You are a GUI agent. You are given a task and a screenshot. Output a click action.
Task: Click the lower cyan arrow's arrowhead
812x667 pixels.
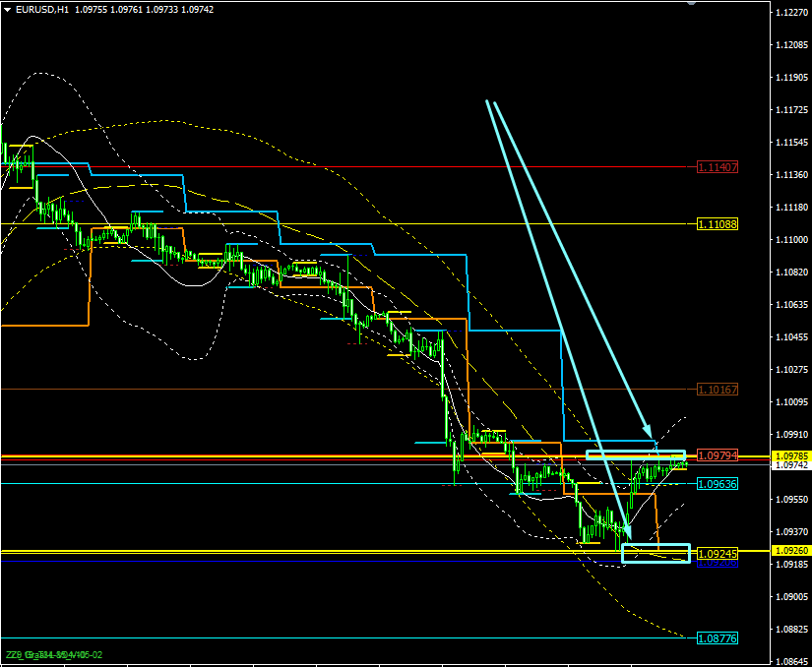click(627, 533)
